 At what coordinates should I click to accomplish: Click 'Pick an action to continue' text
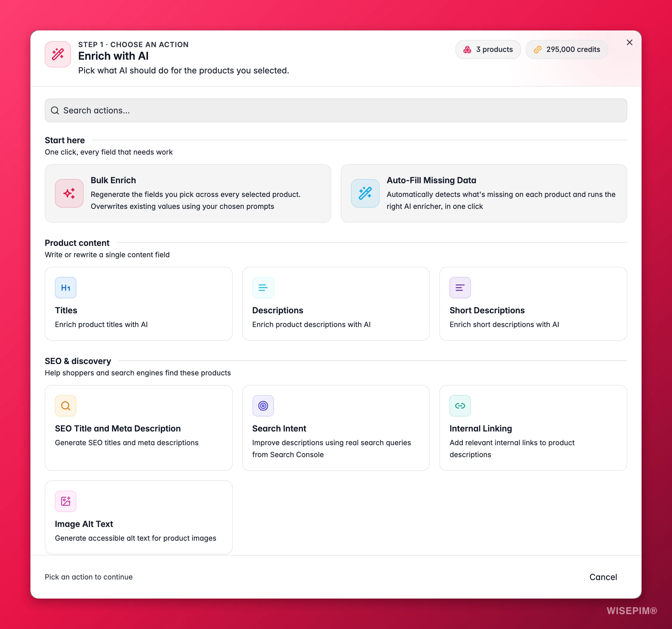(89, 577)
